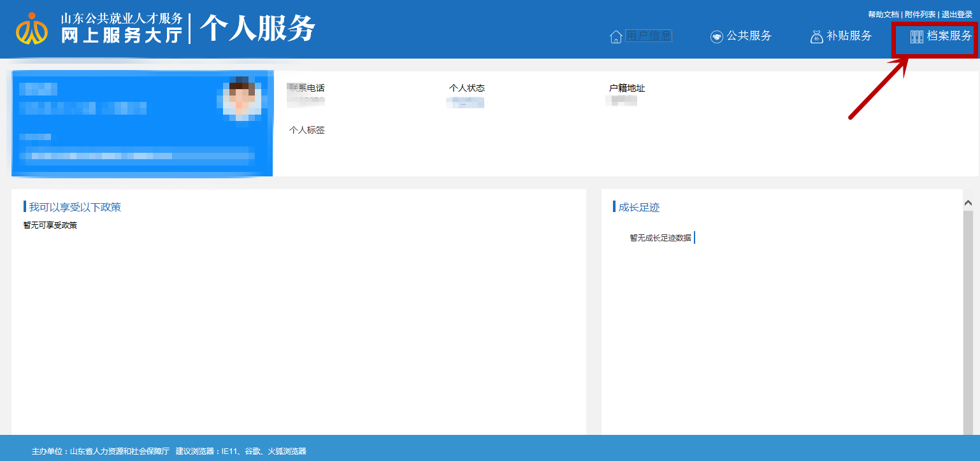Open the 档案服务 navigation item
Viewport: 980px width, 461px height.
[941, 36]
